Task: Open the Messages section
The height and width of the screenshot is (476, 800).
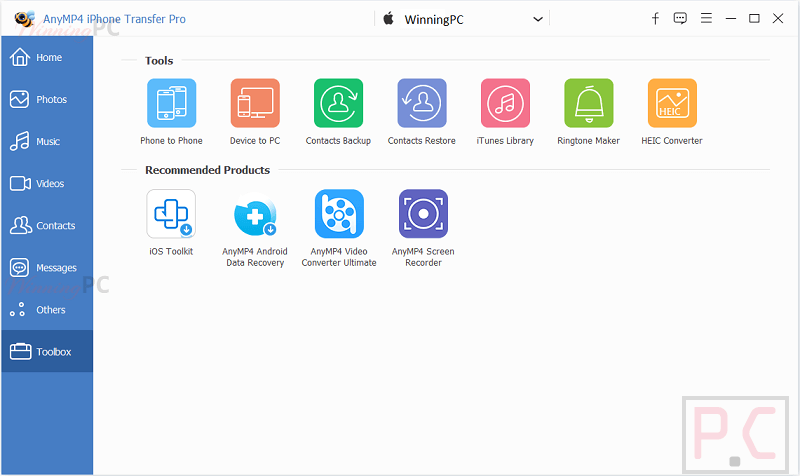Action: 47,267
